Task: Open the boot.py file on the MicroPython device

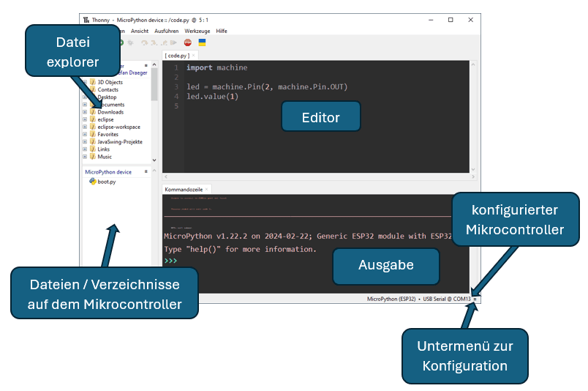Action: [x=106, y=181]
